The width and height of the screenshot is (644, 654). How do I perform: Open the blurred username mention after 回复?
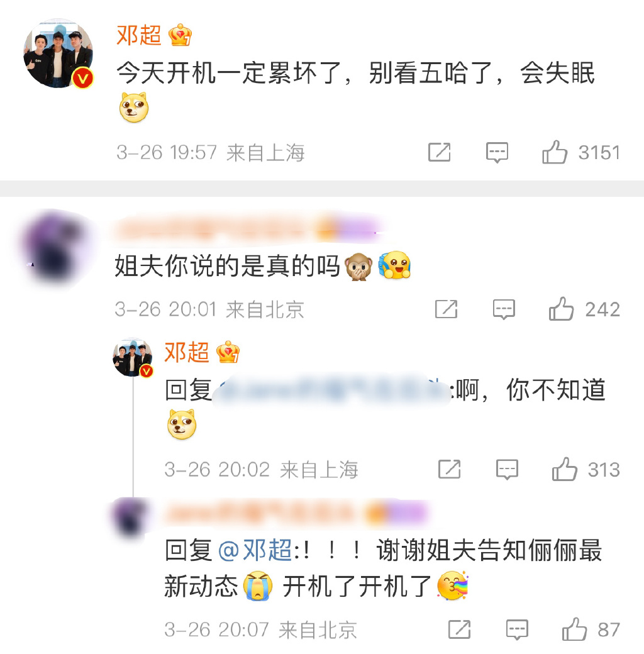(331, 389)
